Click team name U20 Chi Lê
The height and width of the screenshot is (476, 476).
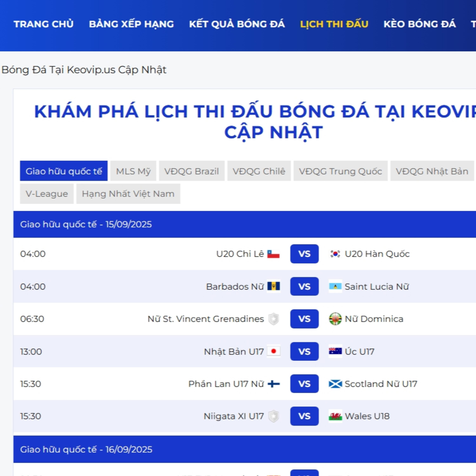[240, 254]
